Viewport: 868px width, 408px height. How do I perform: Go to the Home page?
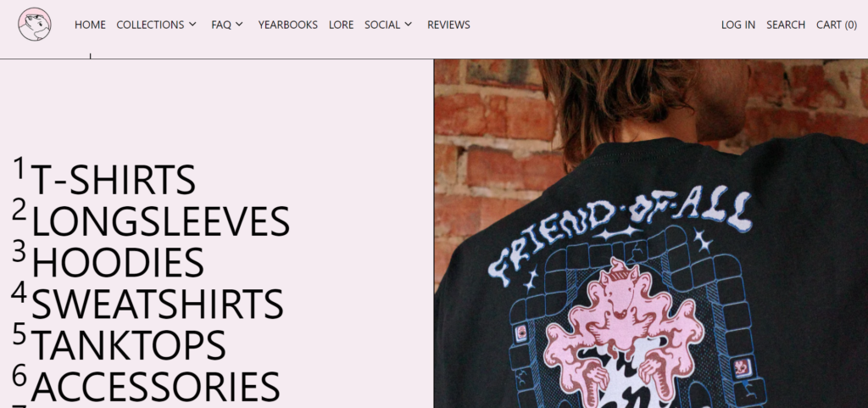90,25
